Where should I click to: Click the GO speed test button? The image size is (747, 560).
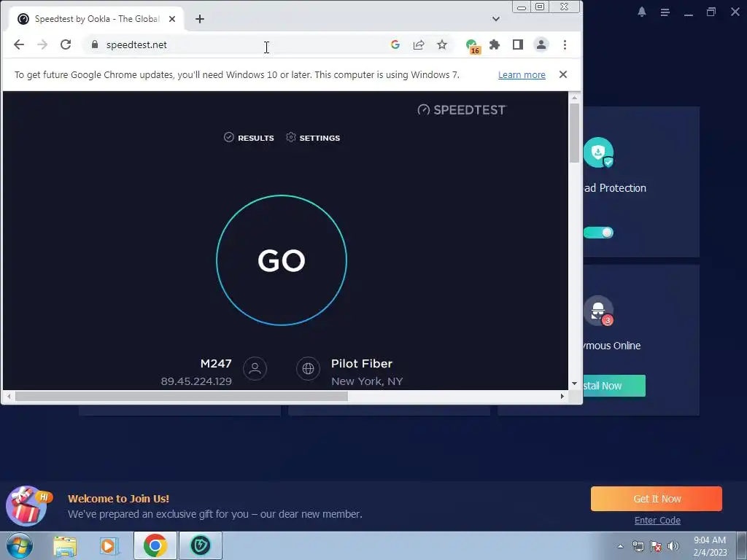[282, 260]
